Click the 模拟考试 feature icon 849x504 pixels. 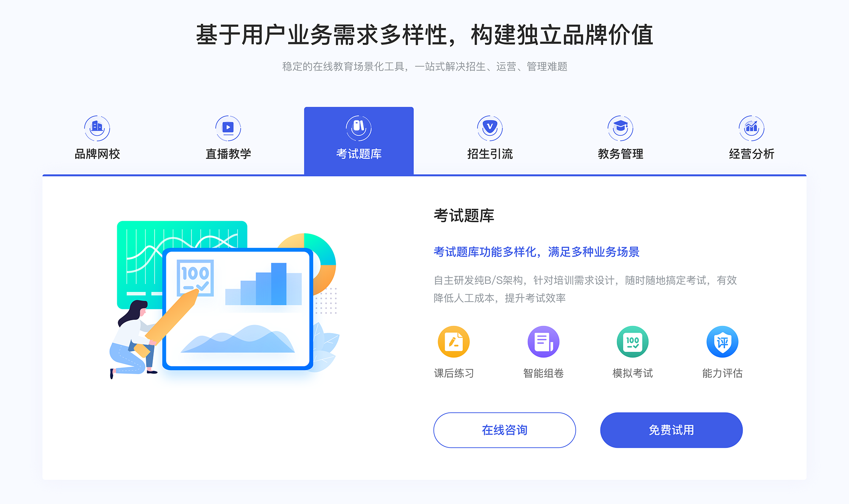point(632,344)
